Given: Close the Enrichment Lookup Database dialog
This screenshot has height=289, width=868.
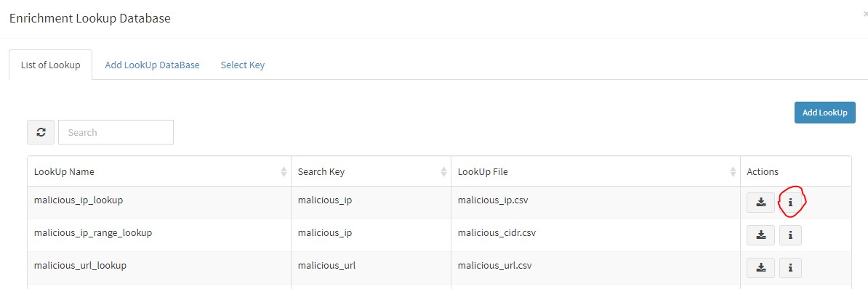Looking at the screenshot, I should [x=865, y=15].
